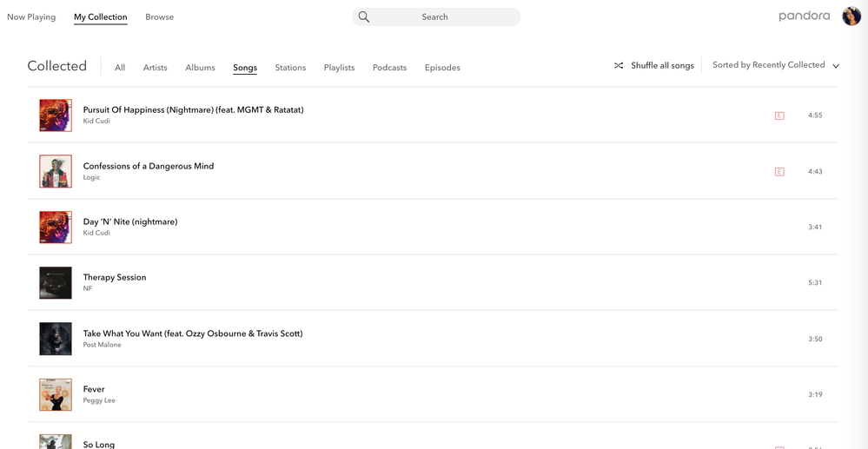Image resolution: width=868 pixels, height=449 pixels.
Task: Open the Playlists tab
Action: point(339,68)
